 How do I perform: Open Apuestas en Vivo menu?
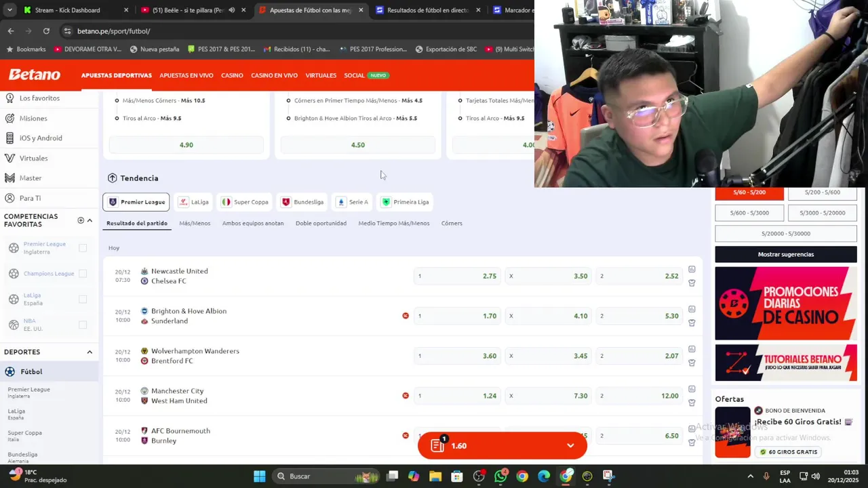point(186,75)
